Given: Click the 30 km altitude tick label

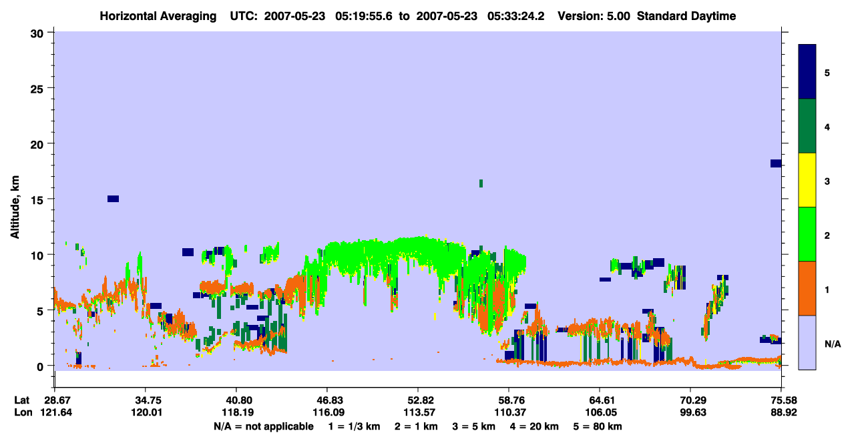Looking at the screenshot, I should 38,33.
